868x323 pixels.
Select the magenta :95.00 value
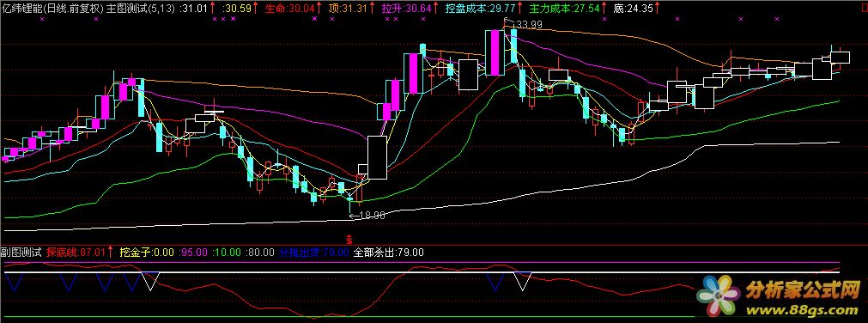pos(193,252)
